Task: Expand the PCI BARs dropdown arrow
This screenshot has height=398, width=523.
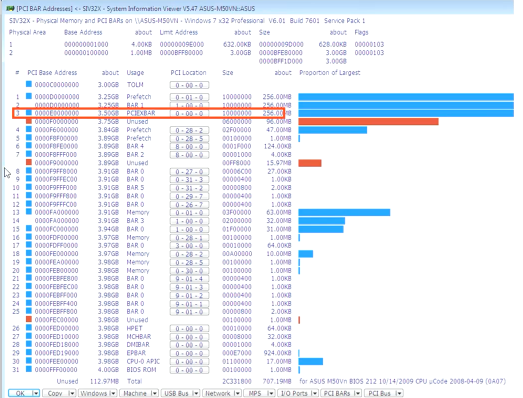Action: pos(357,393)
